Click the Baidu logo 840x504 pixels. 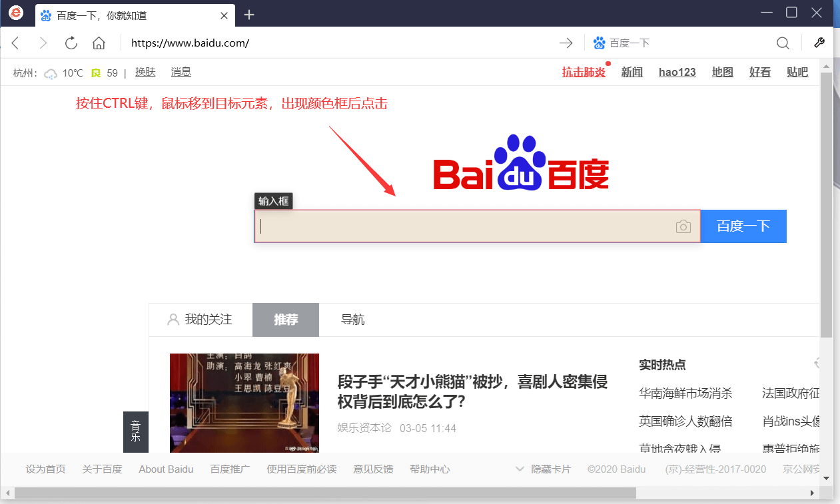(x=521, y=162)
